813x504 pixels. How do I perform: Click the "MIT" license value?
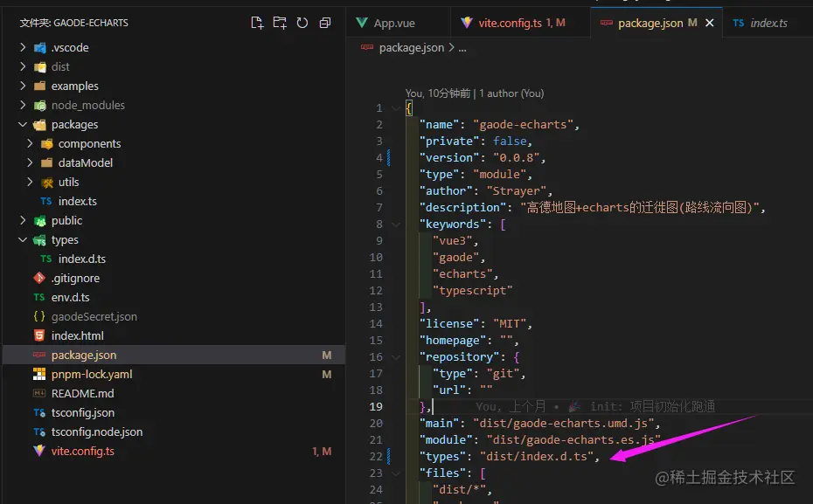[509, 324]
